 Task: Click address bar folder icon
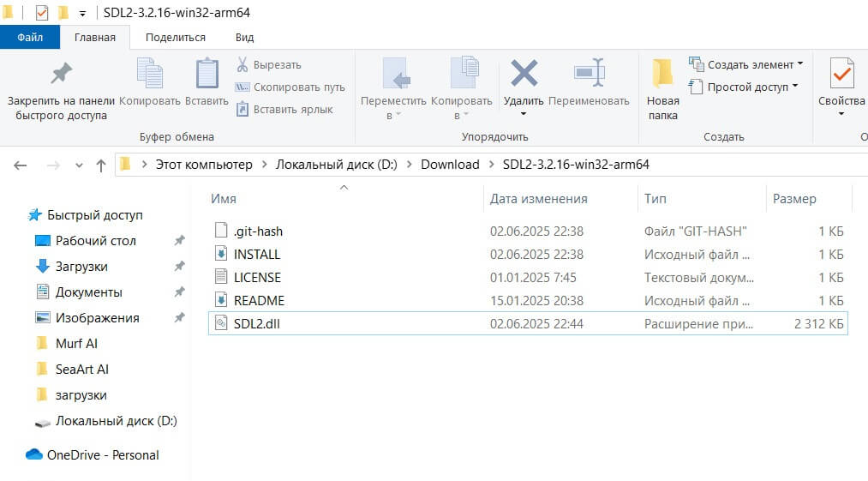point(126,164)
